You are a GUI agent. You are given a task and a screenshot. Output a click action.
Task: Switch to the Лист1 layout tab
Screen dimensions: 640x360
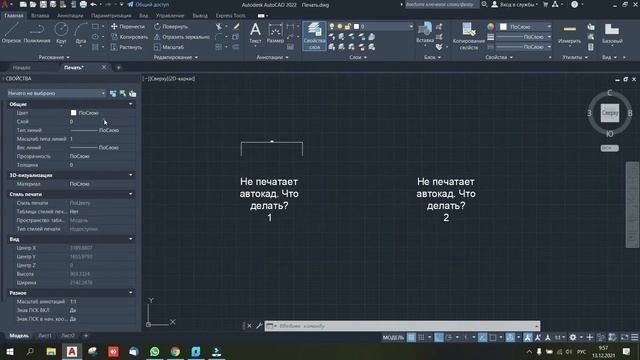click(45, 336)
